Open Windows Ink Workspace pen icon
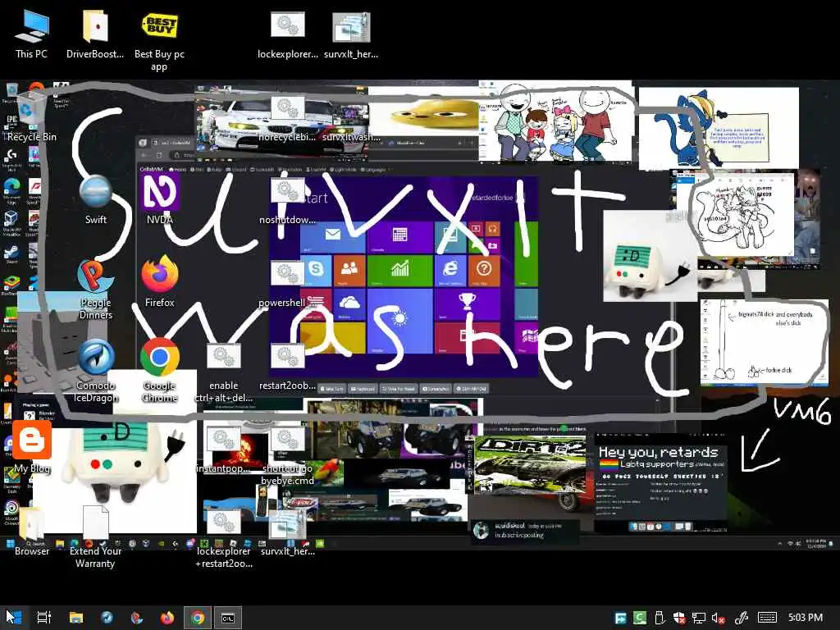This screenshot has width=840, height=630. click(742, 619)
